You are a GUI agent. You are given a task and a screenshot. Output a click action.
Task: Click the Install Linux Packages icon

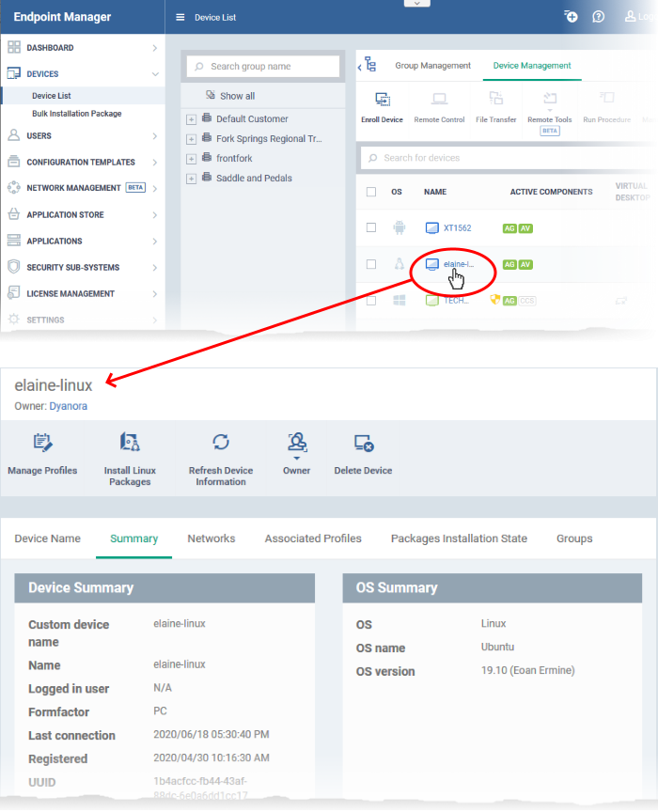130,443
